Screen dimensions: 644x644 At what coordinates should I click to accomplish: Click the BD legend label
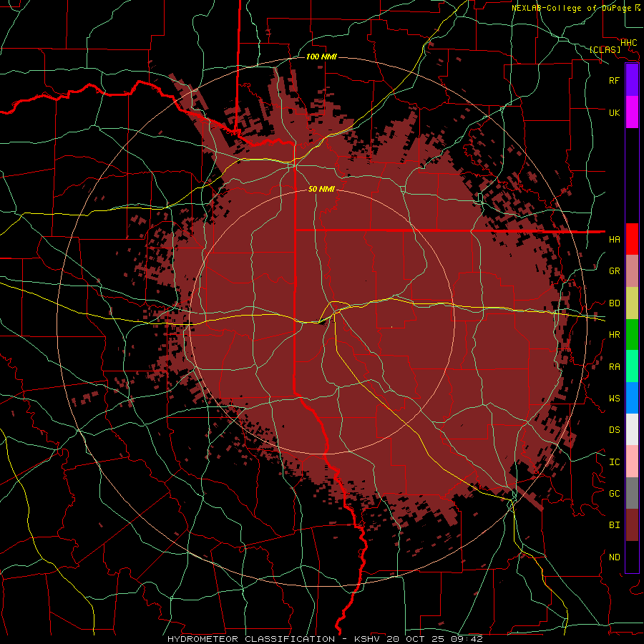click(x=615, y=303)
